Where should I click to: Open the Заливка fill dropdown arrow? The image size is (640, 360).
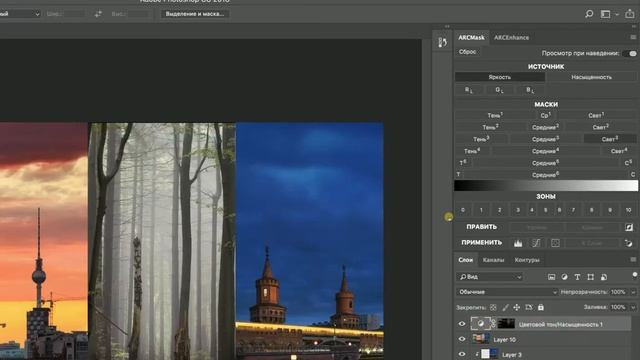tap(633, 307)
